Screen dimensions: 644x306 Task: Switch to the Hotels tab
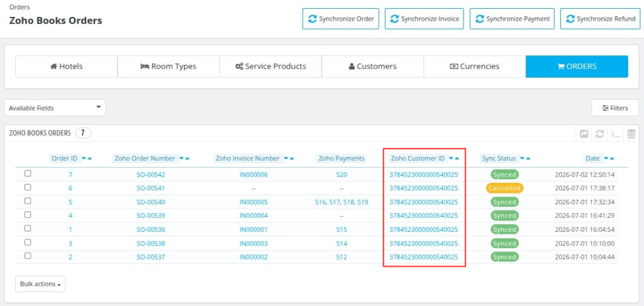[x=67, y=67]
